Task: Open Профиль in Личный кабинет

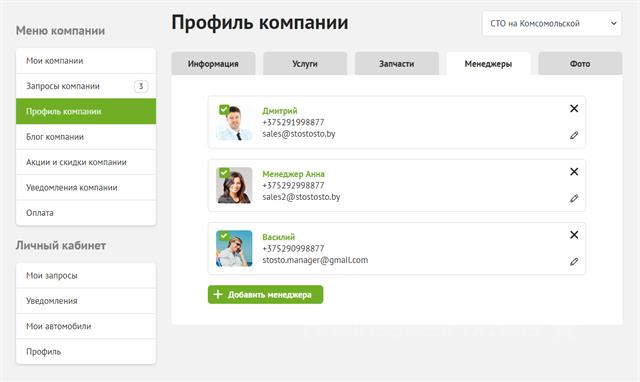Action: (86, 351)
